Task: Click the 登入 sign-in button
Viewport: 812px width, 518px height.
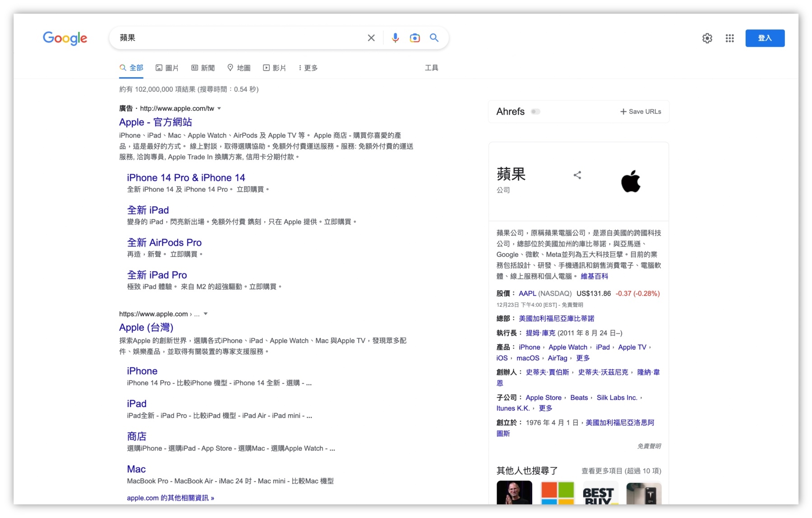Action: click(765, 38)
